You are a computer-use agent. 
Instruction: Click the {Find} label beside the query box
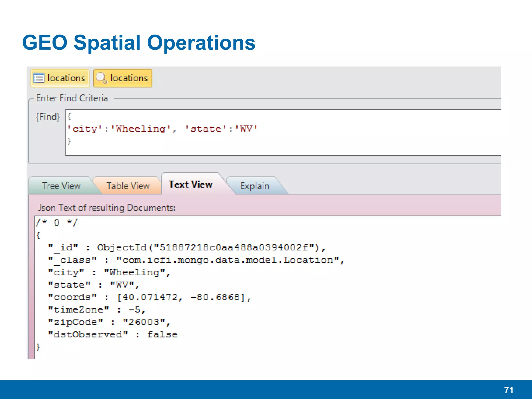click(x=48, y=117)
